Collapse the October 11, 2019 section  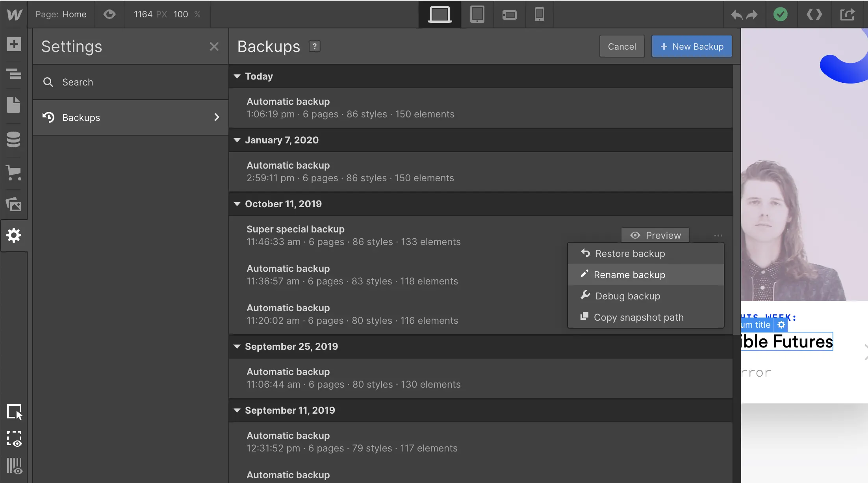[x=237, y=204]
